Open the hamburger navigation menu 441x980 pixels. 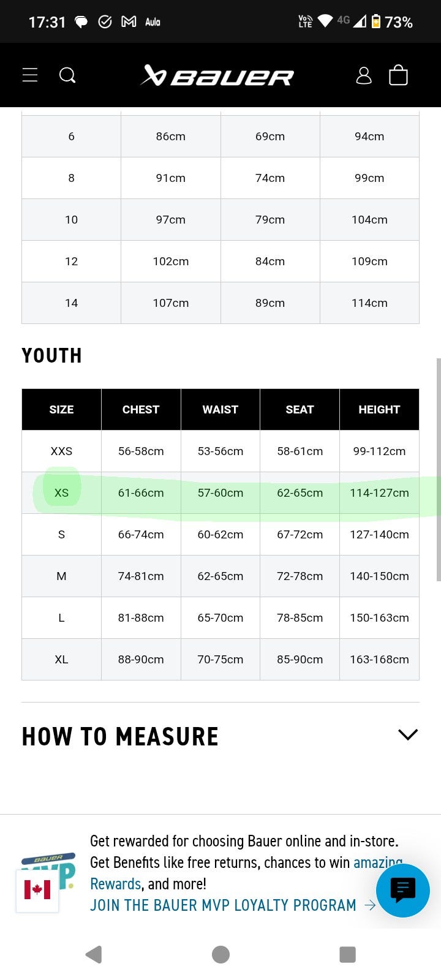[30, 75]
